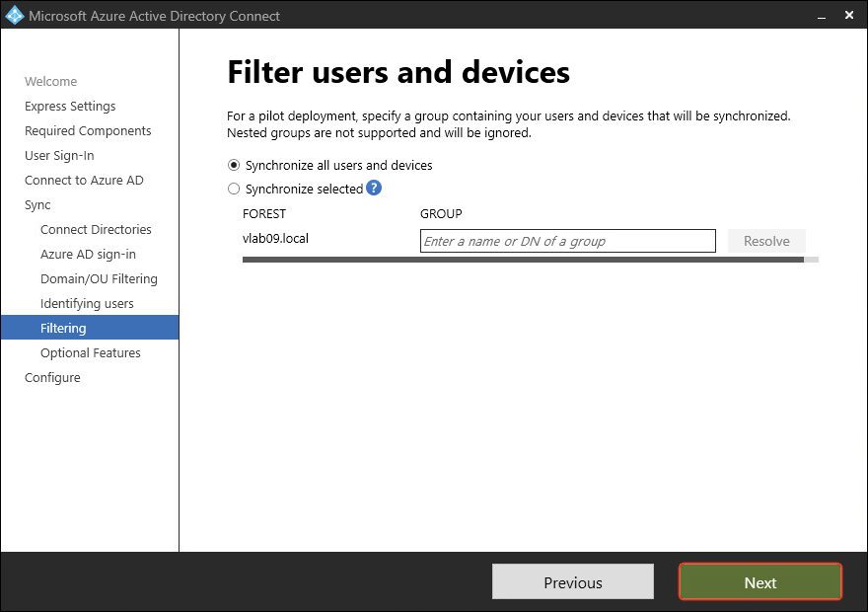868x612 pixels.
Task: Open Connect Directories sub-step
Action: [96, 229]
